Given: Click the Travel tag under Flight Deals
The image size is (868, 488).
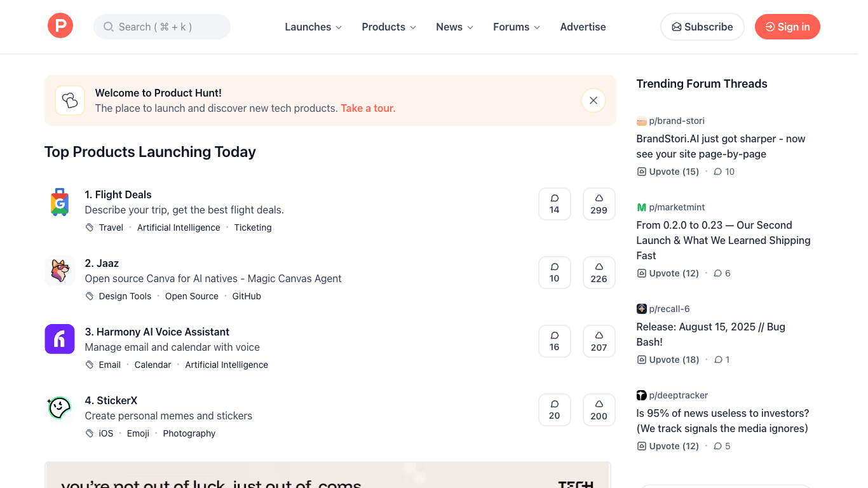Looking at the screenshot, I should coord(111,227).
